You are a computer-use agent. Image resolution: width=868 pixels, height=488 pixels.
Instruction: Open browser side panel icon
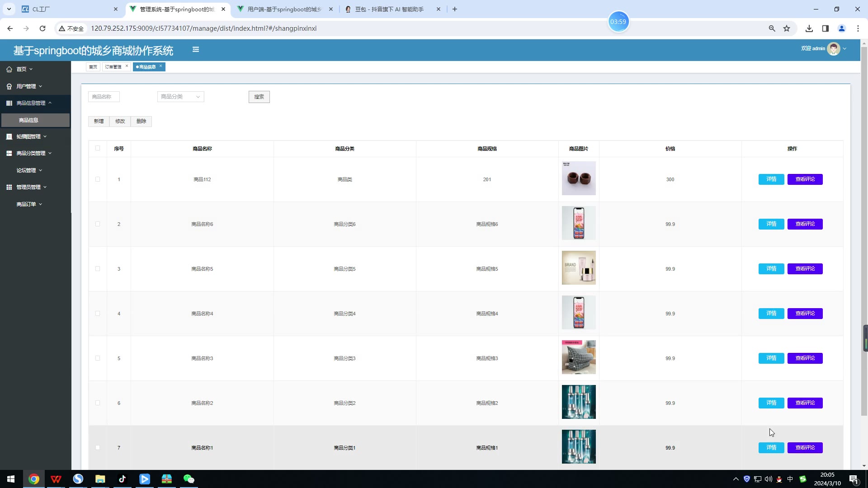coord(826,28)
